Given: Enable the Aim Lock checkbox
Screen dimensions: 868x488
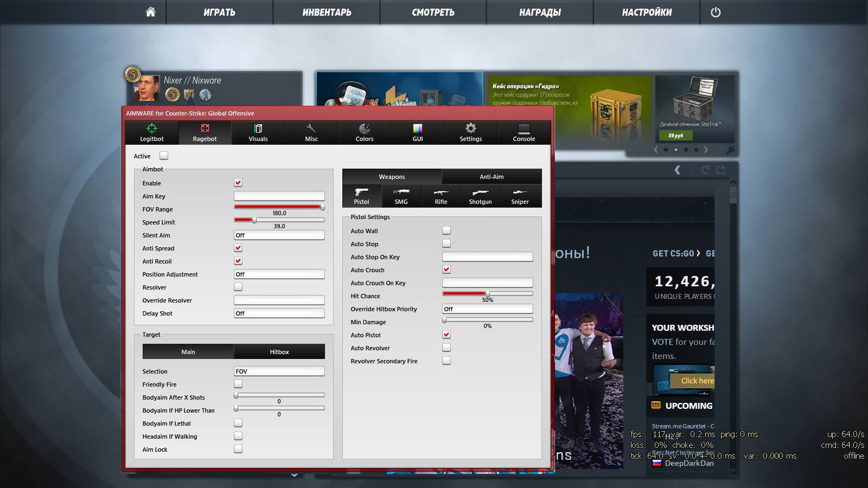Looking at the screenshot, I should [238, 449].
